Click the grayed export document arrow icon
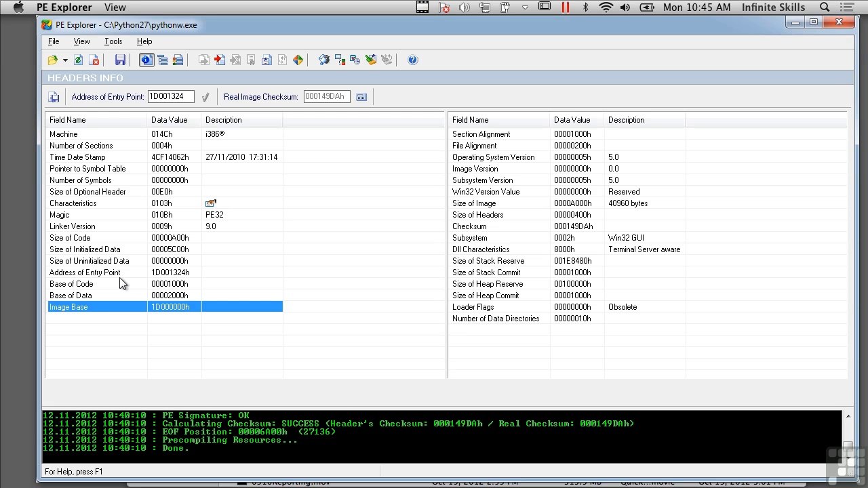Image resolution: width=868 pixels, height=488 pixels. (x=204, y=60)
